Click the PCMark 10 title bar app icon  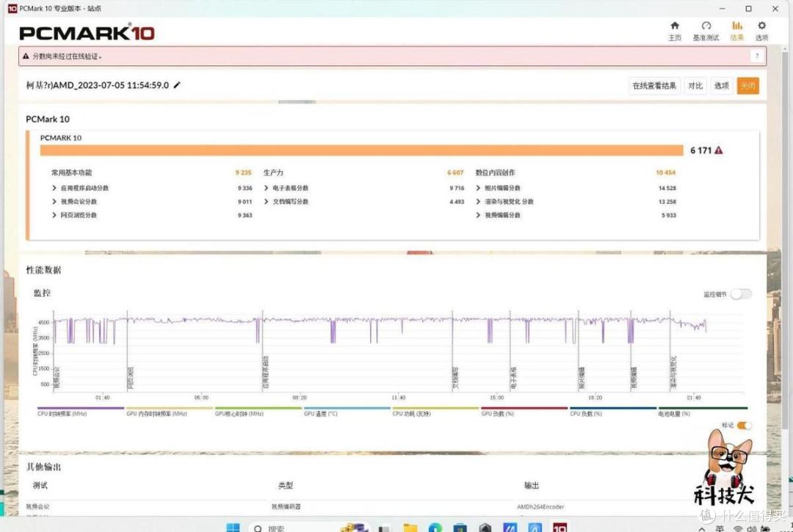[12, 9]
